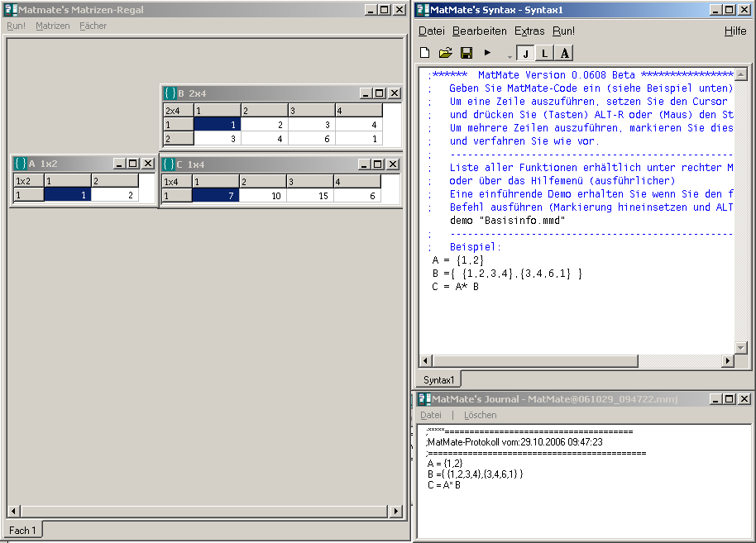Select the Fach 1 tab
Screen dimensions: 756x543
22,530
